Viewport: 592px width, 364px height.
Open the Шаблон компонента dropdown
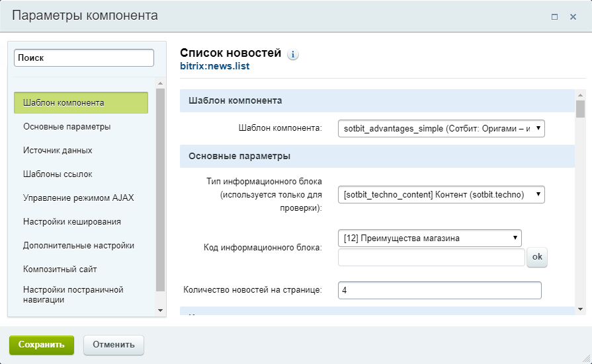click(441, 128)
